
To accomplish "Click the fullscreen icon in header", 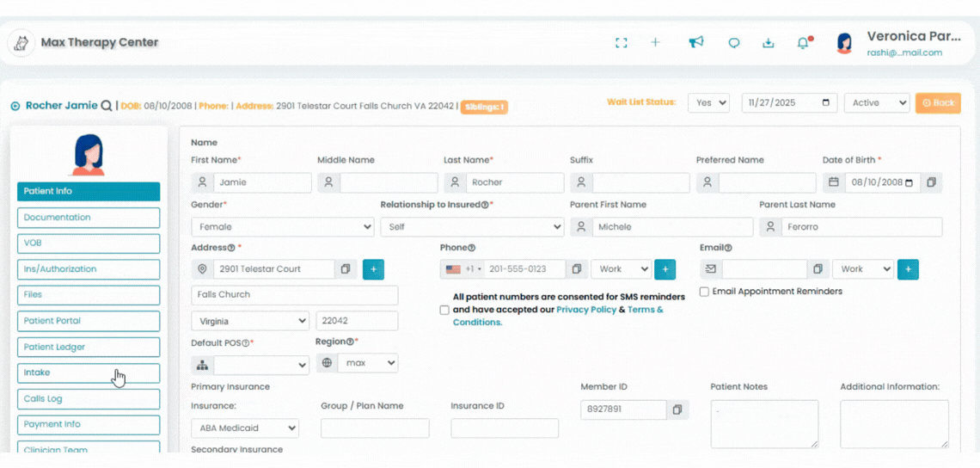I will point(621,42).
